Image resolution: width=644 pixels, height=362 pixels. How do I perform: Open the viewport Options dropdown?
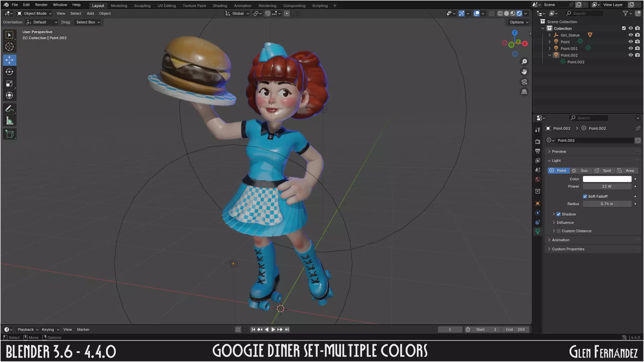click(x=519, y=22)
